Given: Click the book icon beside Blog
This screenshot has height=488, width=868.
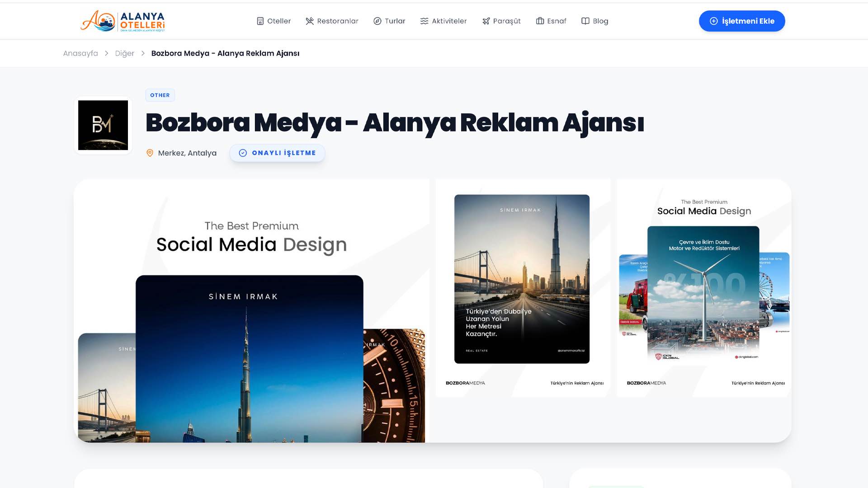Looking at the screenshot, I should pyautogui.click(x=585, y=21).
